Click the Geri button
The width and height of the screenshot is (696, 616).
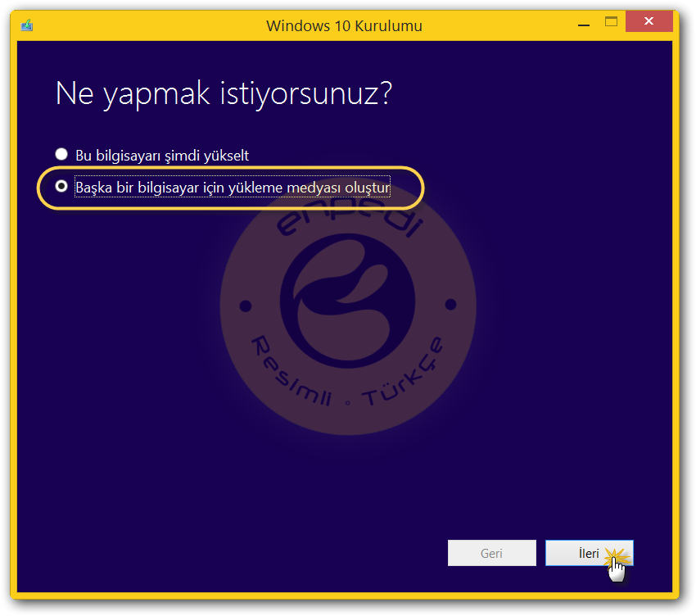click(492, 553)
